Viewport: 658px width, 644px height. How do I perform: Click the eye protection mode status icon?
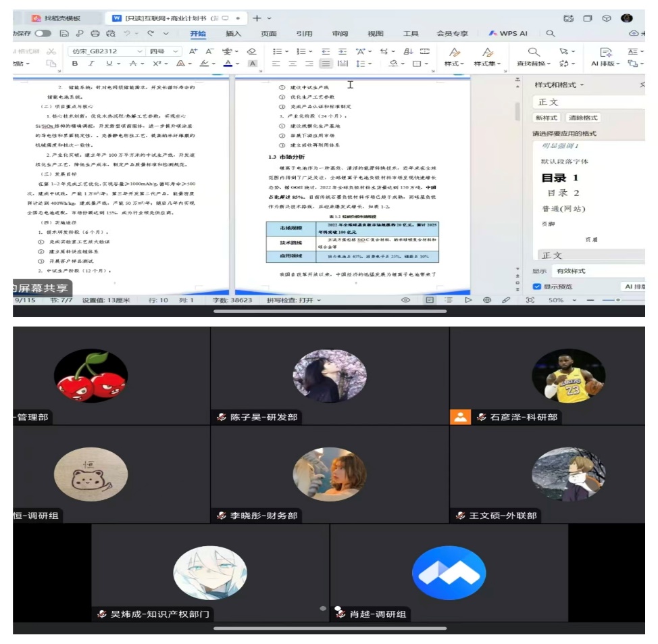click(x=406, y=300)
